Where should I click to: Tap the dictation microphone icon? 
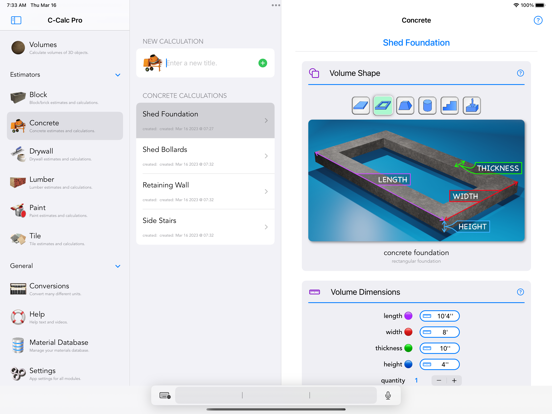388,395
